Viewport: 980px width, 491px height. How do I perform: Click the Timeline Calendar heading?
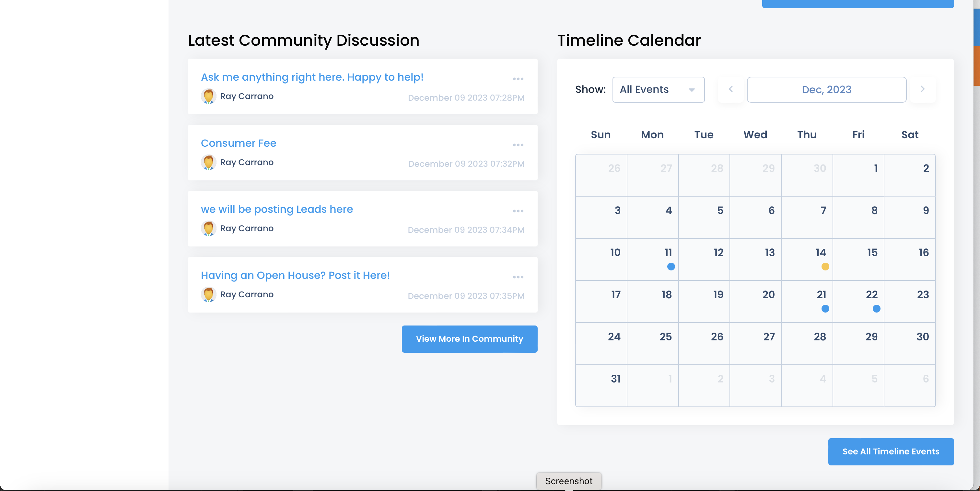[629, 40]
